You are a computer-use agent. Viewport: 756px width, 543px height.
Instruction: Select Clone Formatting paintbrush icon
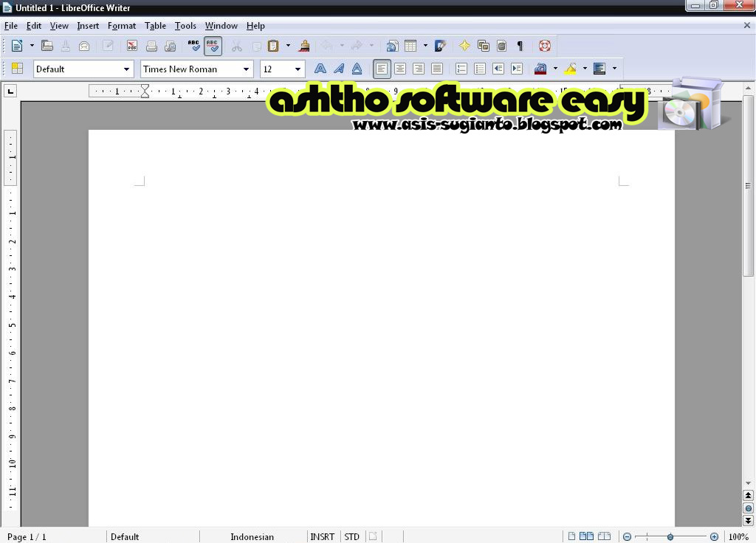pyautogui.click(x=304, y=46)
